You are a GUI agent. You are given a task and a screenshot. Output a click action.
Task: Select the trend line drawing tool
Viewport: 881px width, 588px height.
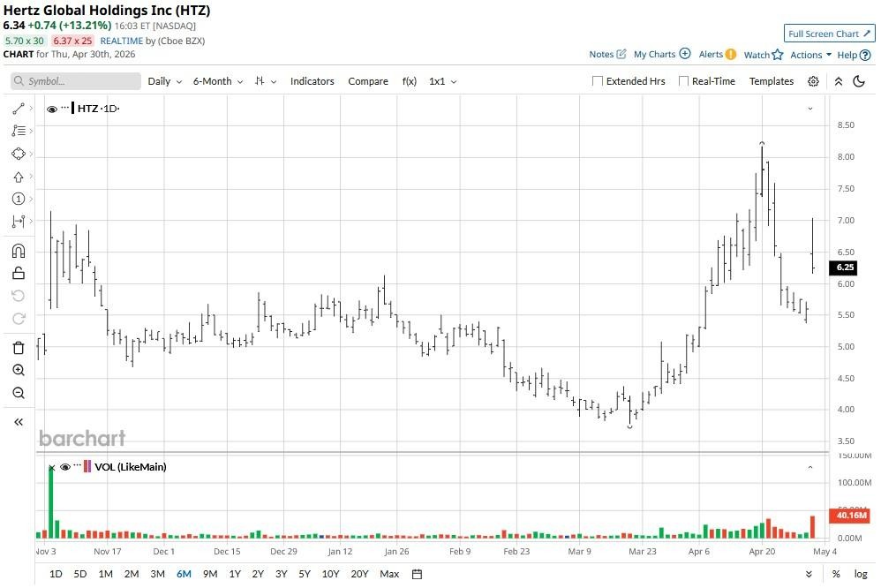click(18, 109)
